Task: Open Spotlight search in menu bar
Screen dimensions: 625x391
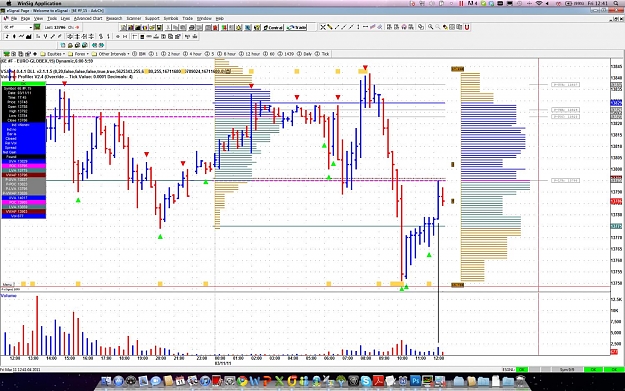Action: [615, 3]
